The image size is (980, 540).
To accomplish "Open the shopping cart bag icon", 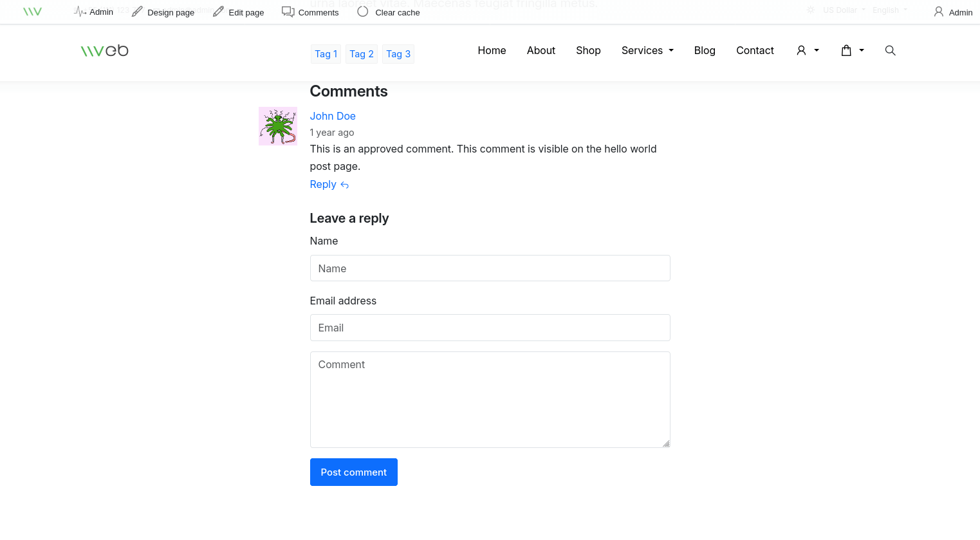I will [x=846, y=50].
